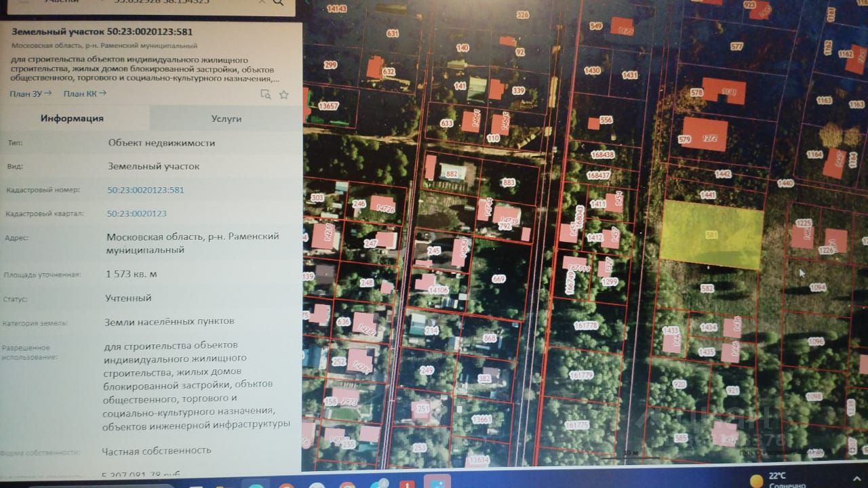Select parcel 582 on the map
The height and width of the screenshot is (488, 868).
point(707,289)
